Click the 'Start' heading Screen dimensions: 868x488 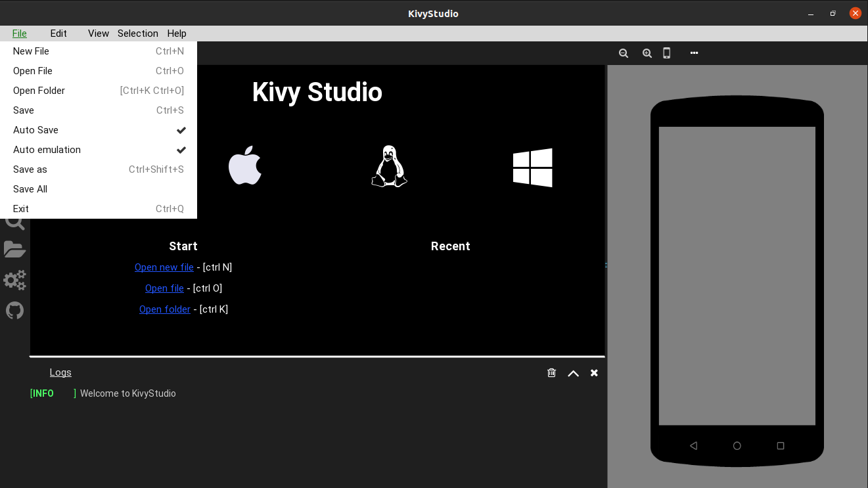pyautogui.click(x=183, y=246)
